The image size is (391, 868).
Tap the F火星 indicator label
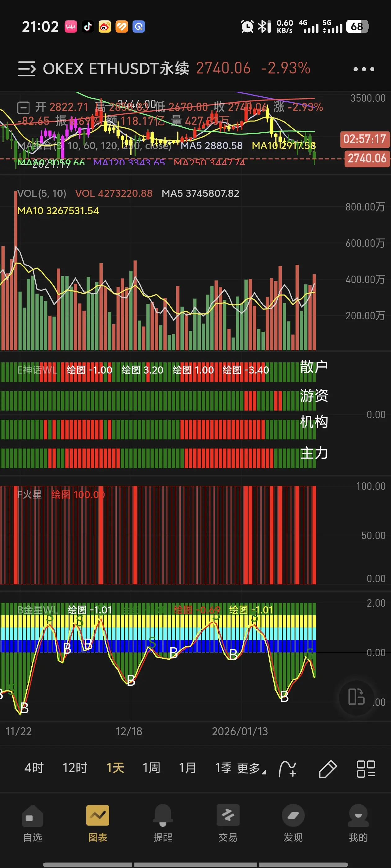[29, 495]
